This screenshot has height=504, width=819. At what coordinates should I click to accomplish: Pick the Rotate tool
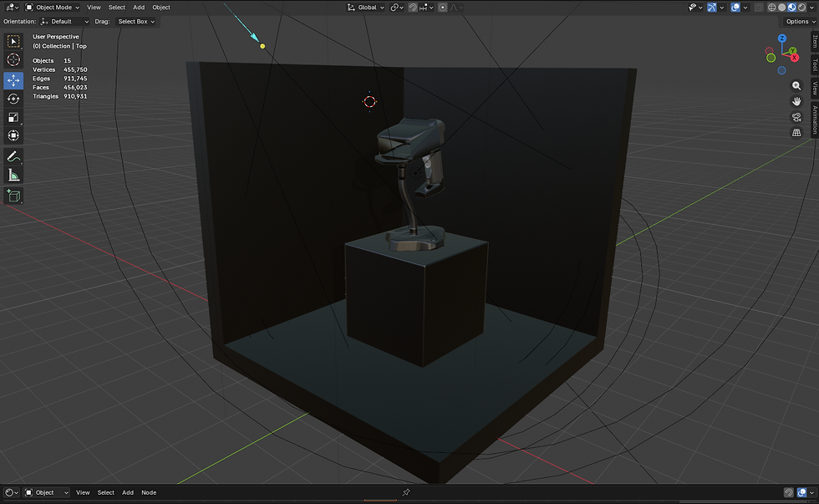pyautogui.click(x=13, y=99)
